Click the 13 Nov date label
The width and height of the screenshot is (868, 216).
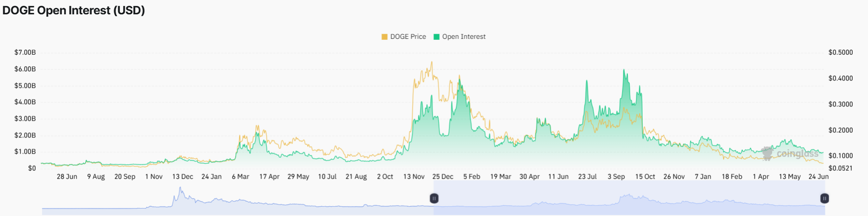[x=414, y=177]
